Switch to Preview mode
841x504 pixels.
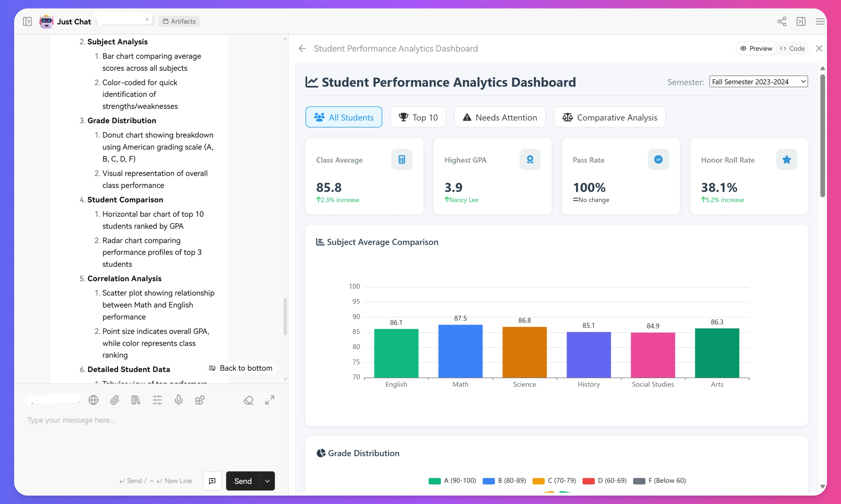pos(756,48)
